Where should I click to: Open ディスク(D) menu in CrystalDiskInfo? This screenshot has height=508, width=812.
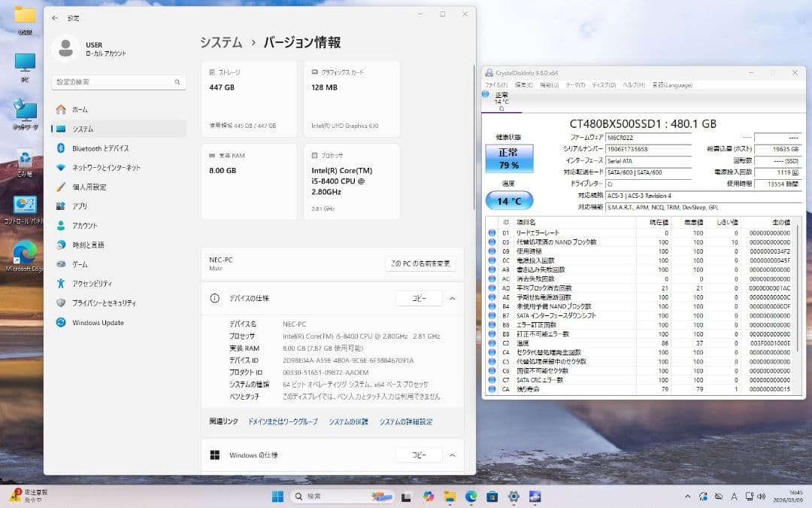click(604, 85)
